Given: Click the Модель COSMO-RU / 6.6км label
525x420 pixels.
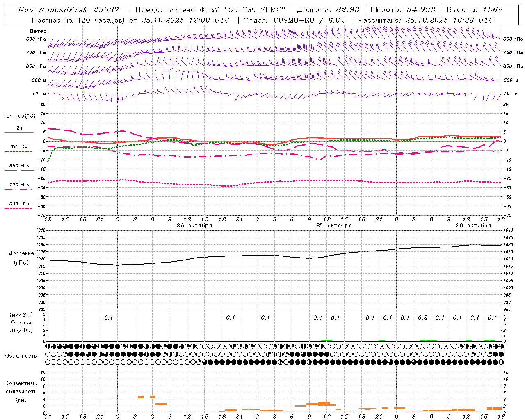Looking at the screenshot, I should pos(296,20).
